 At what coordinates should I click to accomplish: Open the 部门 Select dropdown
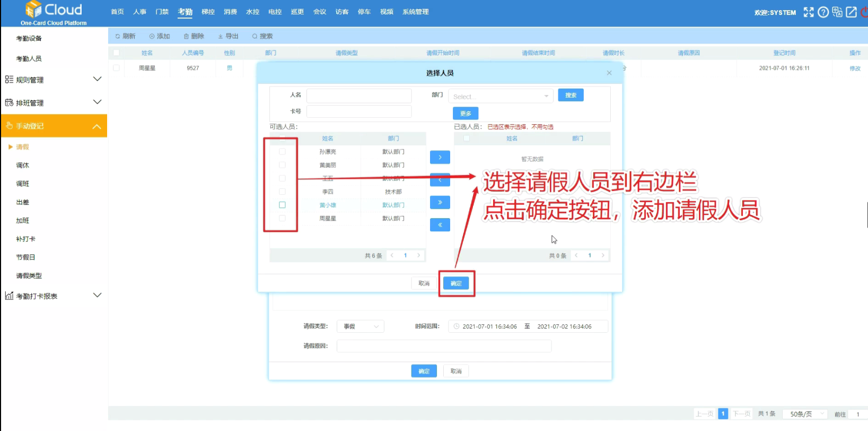[501, 96]
